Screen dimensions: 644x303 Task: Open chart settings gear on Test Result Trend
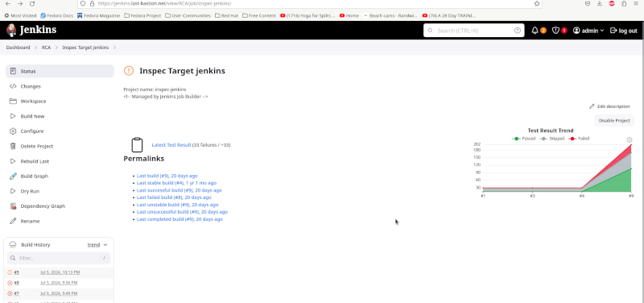630,139
